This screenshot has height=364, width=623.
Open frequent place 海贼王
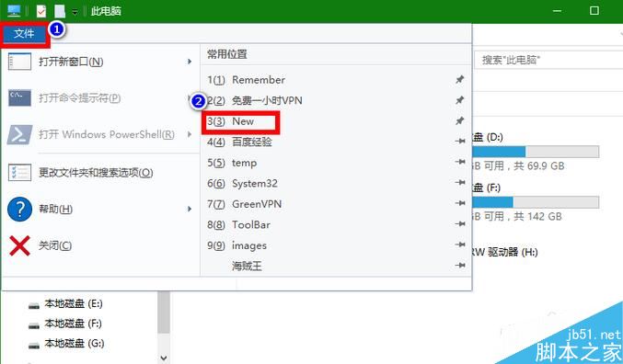click(x=247, y=266)
